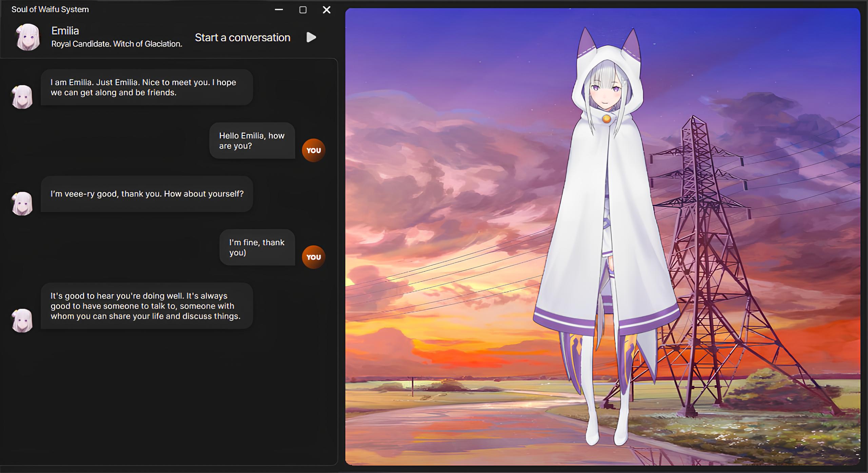Minimize the Soul of Waifu window
Viewport: 868px width, 473px height.
pyautogui.click(x=279, y=10)
